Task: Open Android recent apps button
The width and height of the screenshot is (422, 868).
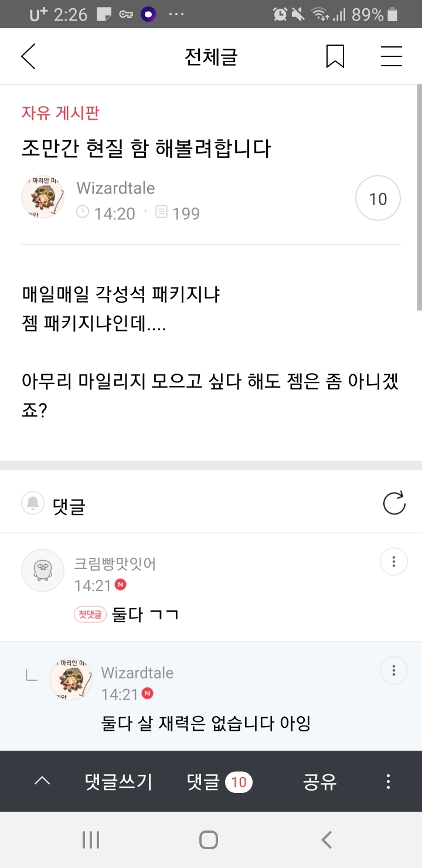Action: pos(91,840)
